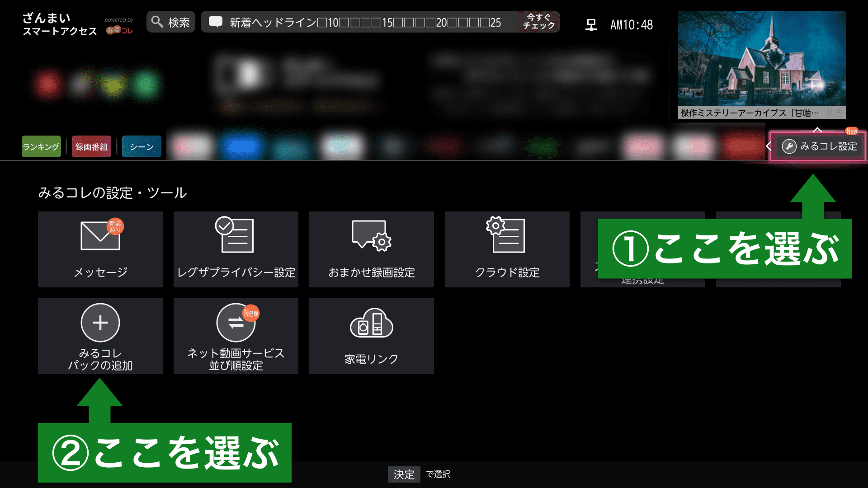Switch to the 録画番組 tab
Image resolution: width=868 pixels, height=488 pixels.
(91, 147)
